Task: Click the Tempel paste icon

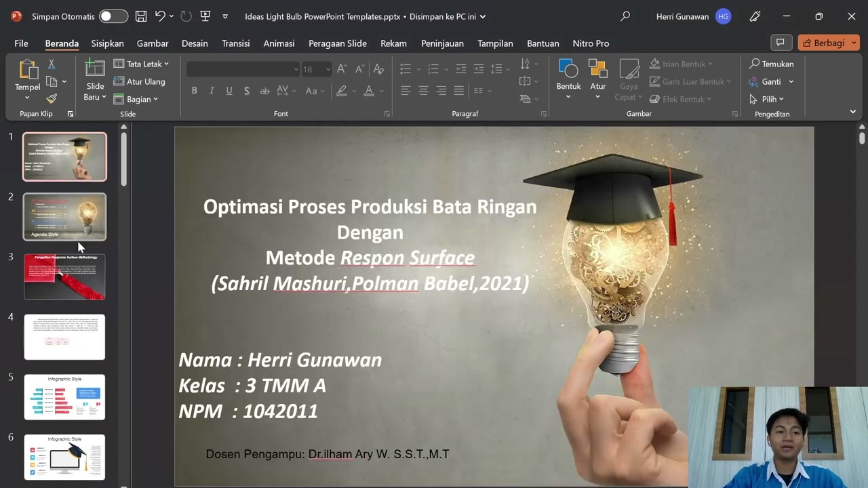Action: point(28,70)
